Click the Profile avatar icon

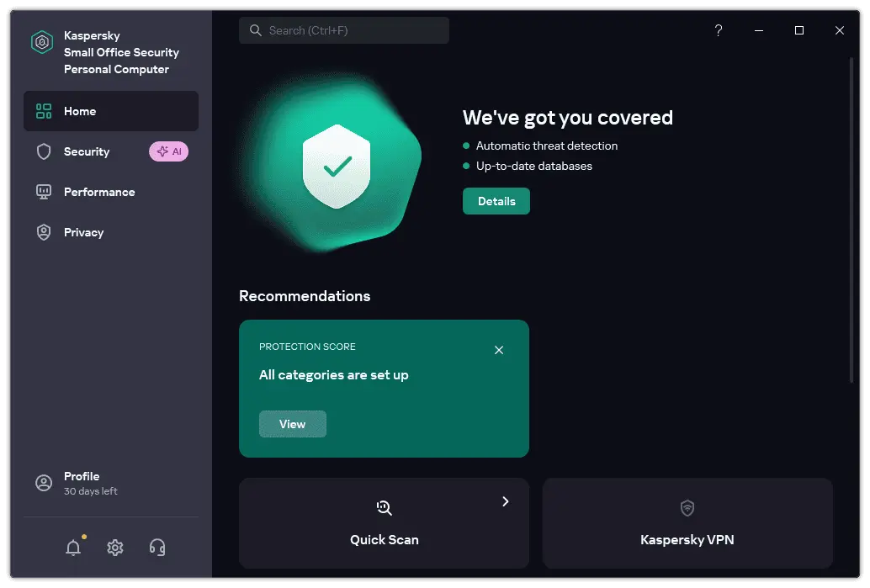(44, 483)
